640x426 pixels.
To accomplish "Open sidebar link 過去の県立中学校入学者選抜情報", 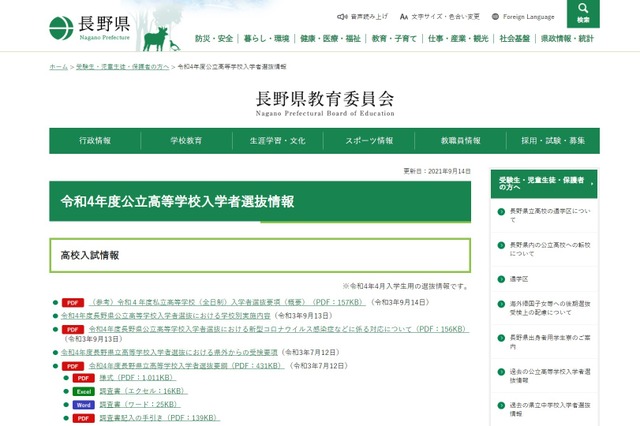I will (550, 410).
